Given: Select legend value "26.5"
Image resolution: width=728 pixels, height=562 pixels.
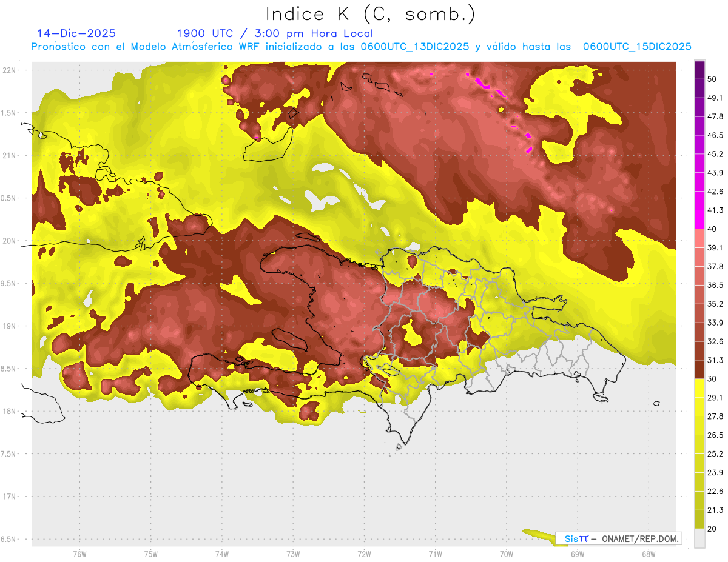Looking at the screenshot, I should tap(715, 435).
